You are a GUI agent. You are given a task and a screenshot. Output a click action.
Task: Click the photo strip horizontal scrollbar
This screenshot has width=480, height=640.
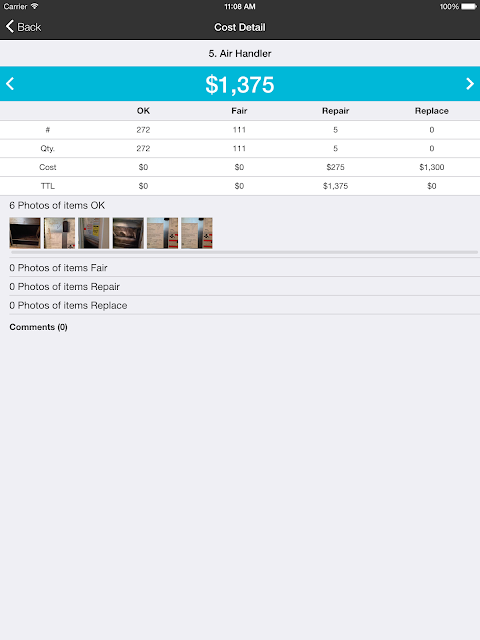coord(244,253)
